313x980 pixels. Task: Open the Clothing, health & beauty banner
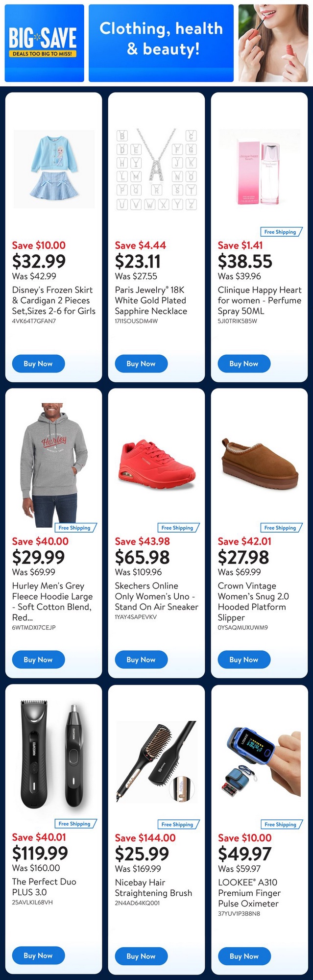tap(161, 43)
